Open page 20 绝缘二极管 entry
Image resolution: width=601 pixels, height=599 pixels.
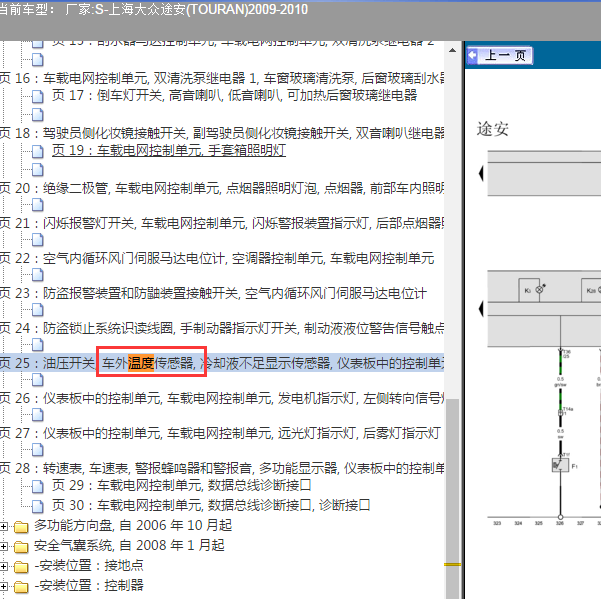(222, 188)
